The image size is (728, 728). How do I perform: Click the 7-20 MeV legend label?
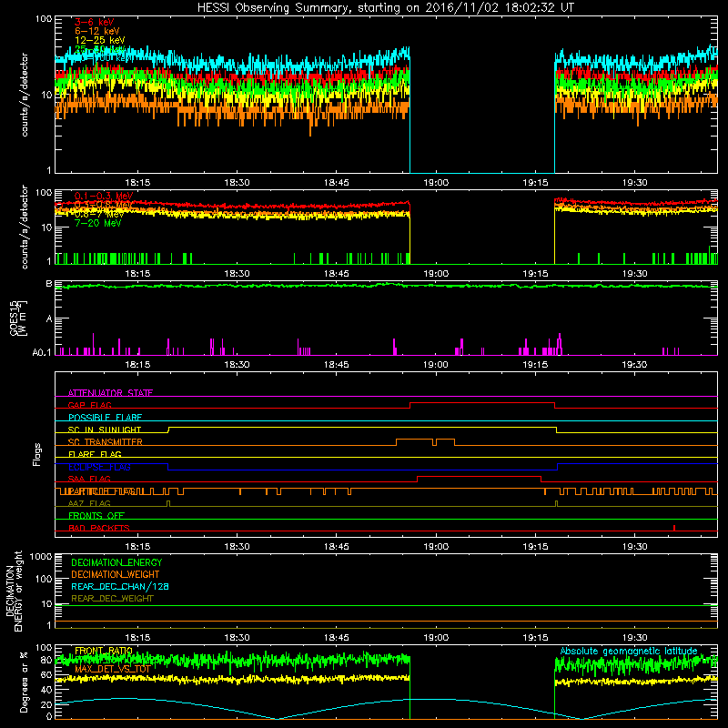coord(97,223)
